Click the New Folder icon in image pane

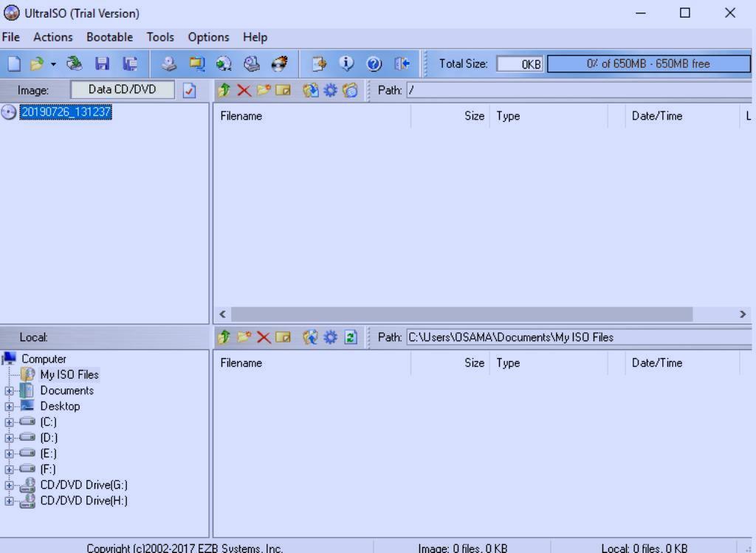[x=264, y=90]
